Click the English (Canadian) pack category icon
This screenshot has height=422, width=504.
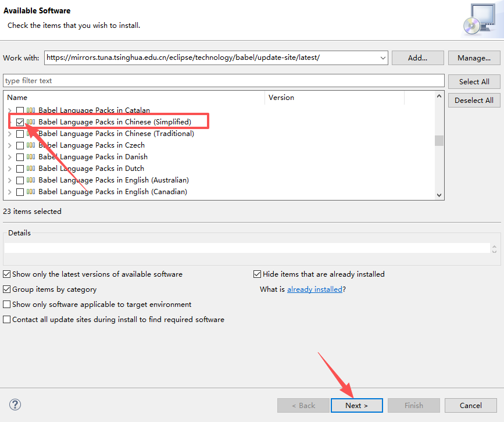point(31,192)
